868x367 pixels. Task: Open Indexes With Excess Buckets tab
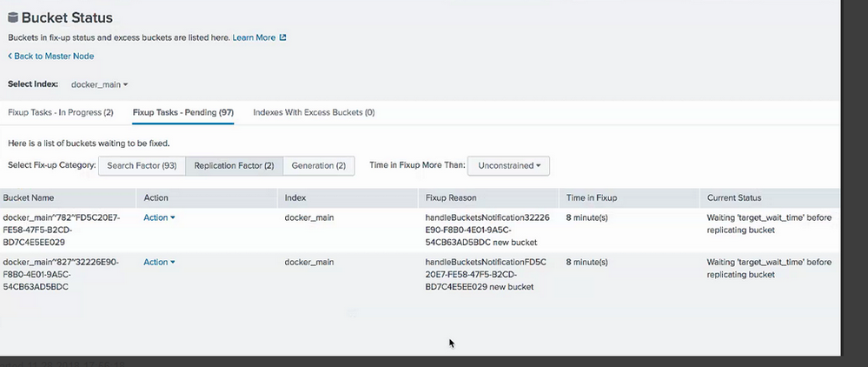[x=314, y=112]
